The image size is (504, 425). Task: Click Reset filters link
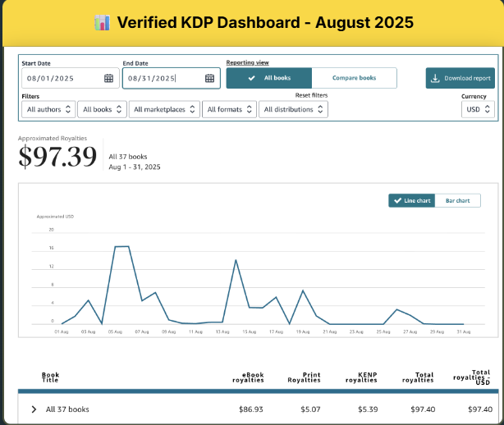point(311,96)
